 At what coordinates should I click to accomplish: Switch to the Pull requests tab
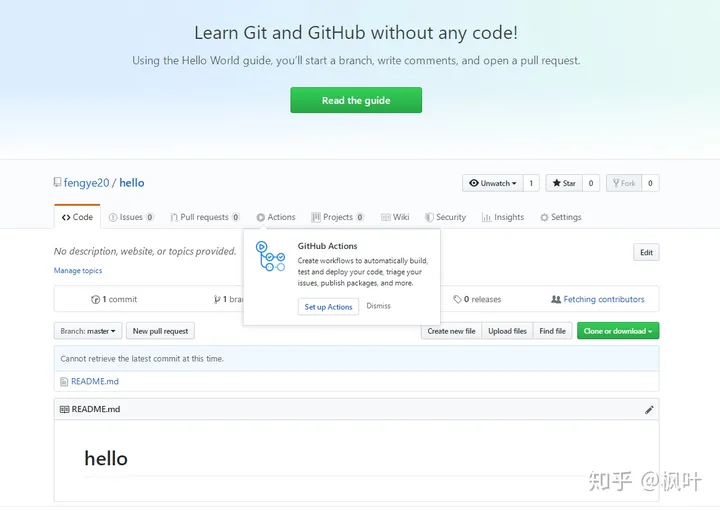click(205, 217)
